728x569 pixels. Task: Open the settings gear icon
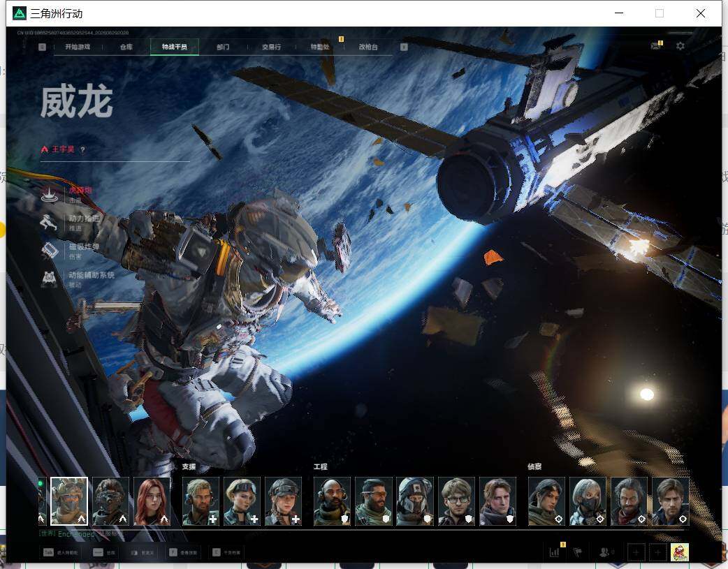[680, 46]
